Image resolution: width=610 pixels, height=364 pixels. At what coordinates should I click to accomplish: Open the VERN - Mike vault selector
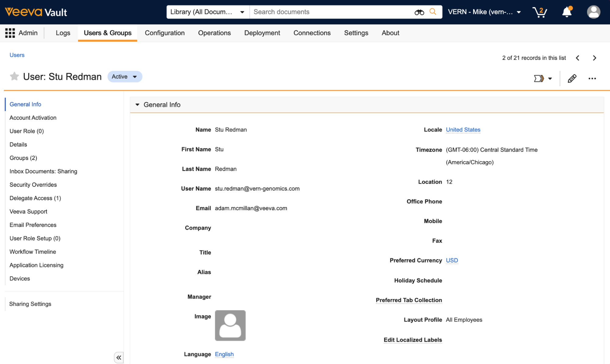[x=484, y=12]
